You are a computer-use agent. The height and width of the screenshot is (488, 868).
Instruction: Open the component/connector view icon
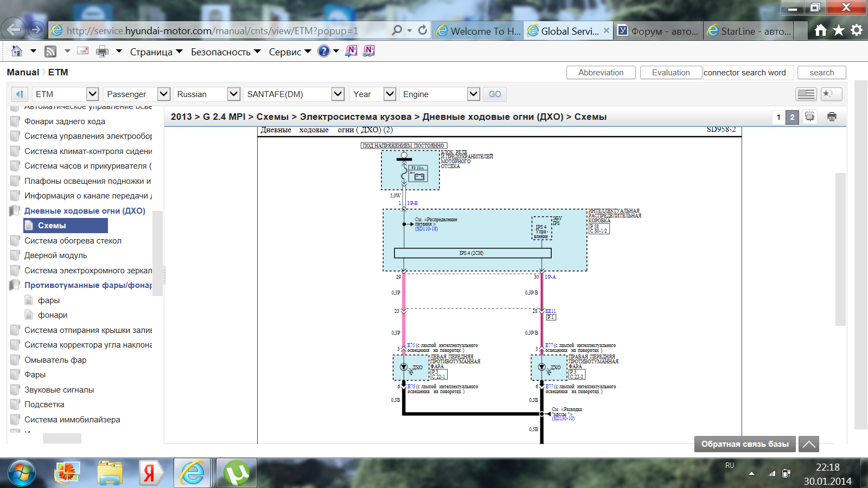[x=809, y=117]
